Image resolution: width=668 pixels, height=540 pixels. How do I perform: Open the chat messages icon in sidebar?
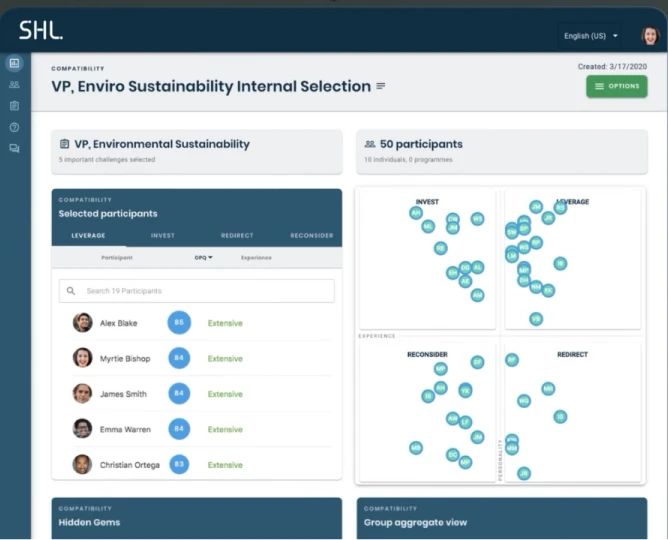(14, 148)
